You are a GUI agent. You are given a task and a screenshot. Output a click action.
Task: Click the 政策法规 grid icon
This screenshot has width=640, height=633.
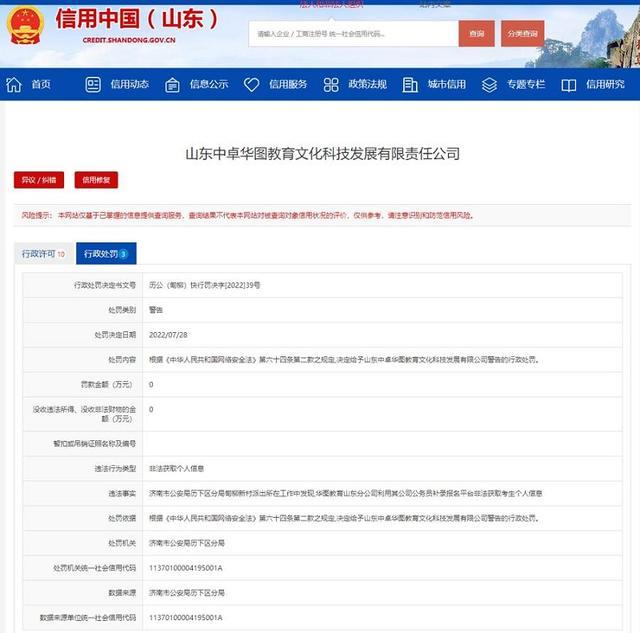click(331, 84)
